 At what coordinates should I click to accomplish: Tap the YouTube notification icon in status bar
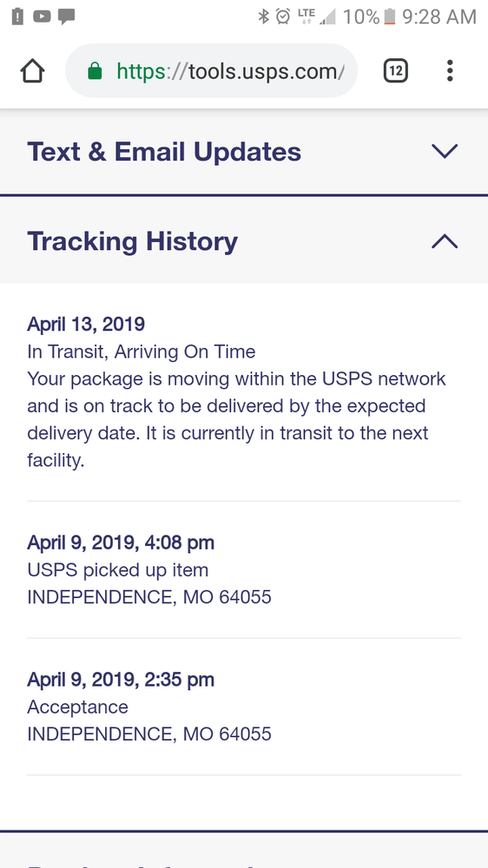click(x=42, y=16)
